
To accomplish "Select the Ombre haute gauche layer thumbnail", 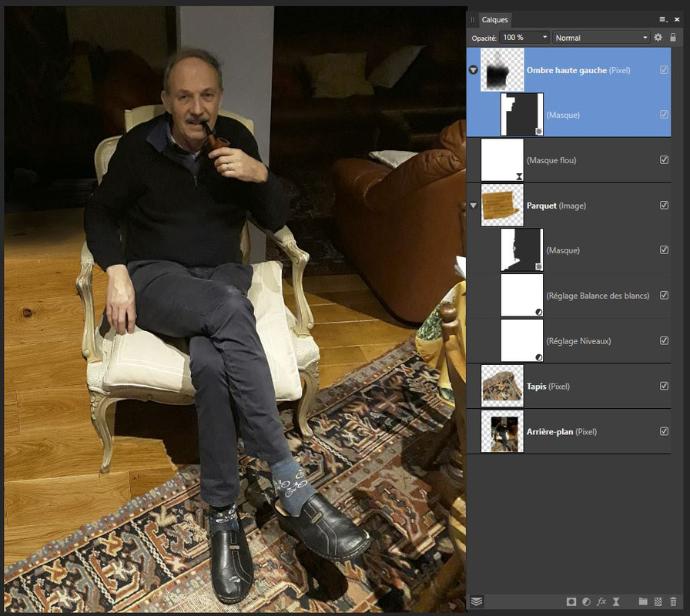I will (x=503, y=70).
